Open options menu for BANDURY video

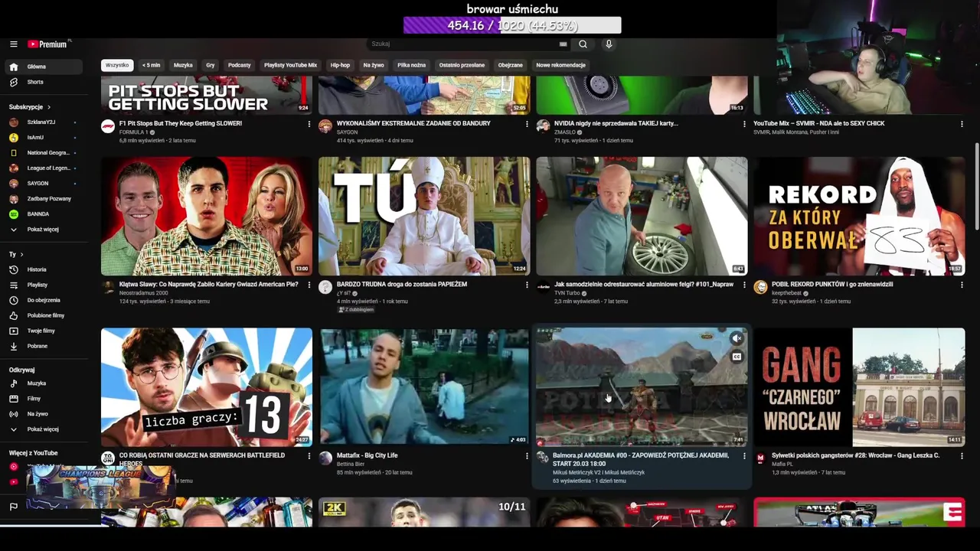pyautogui.click(x=527, y=124)
